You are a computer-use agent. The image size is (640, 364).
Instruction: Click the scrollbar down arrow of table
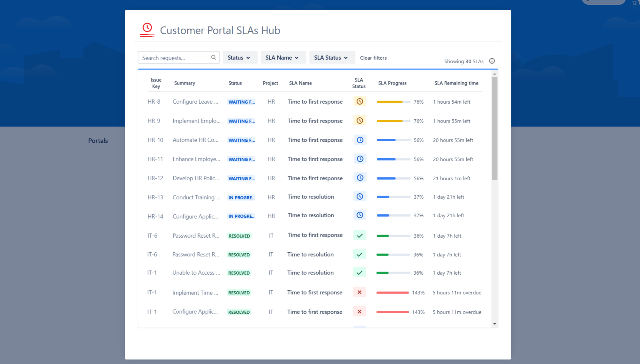(494, 324)
